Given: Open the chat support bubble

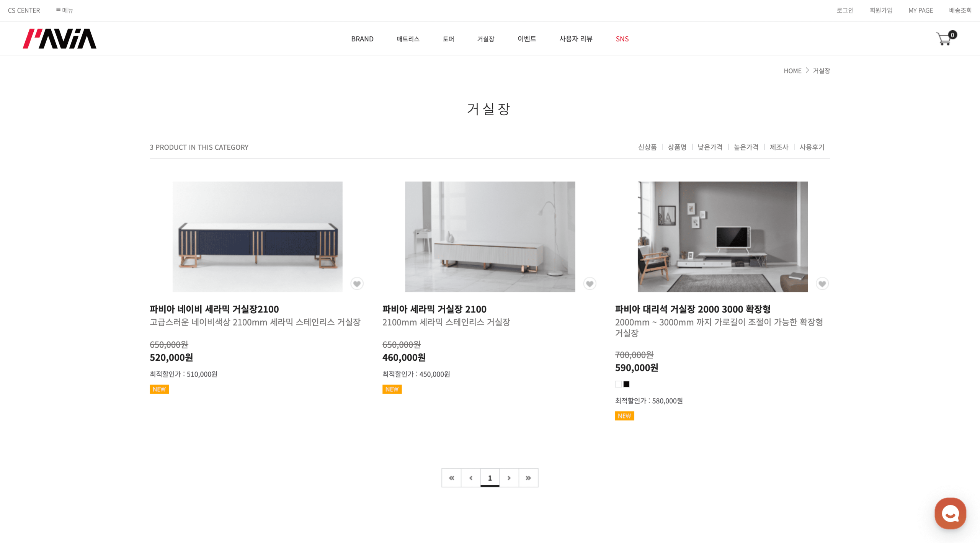Looking at the screenshot, I should (x=950, y=513).
